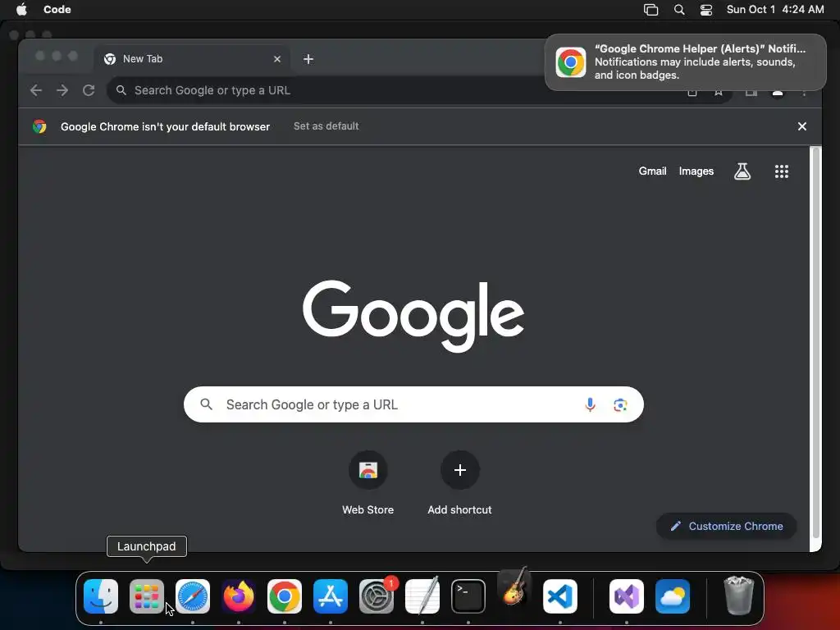Click Set as default button
This screenshot has height=630, width=840.
point(326,126)
